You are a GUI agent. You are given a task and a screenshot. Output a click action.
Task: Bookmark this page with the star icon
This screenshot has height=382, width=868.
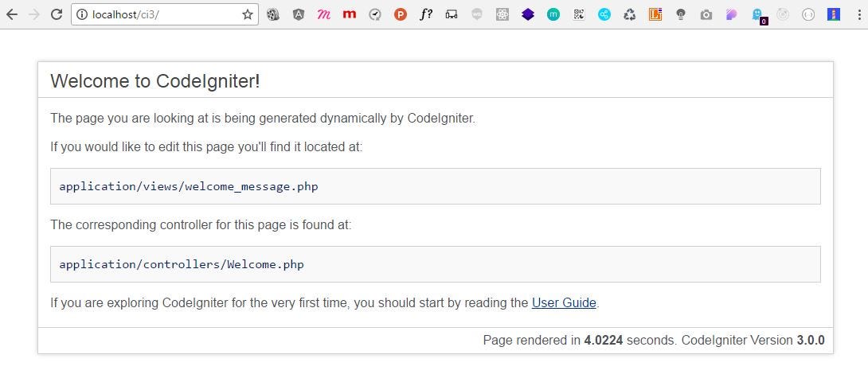(247, 15)
